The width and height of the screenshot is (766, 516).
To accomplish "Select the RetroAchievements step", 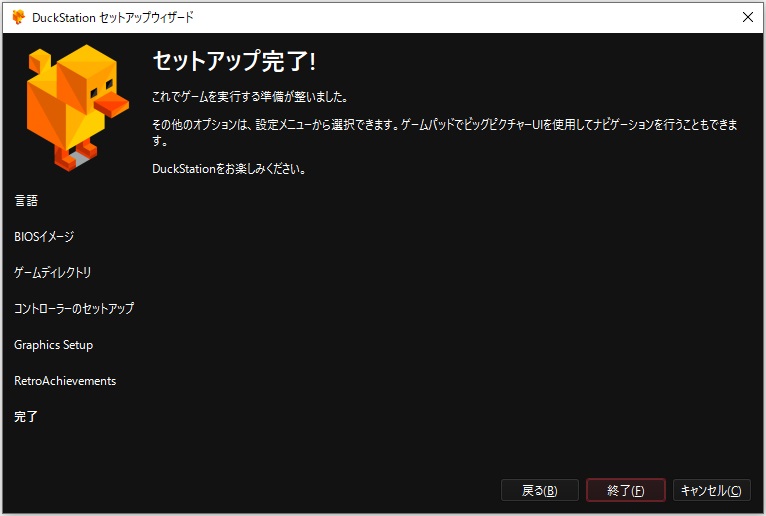I will point(65,381).
